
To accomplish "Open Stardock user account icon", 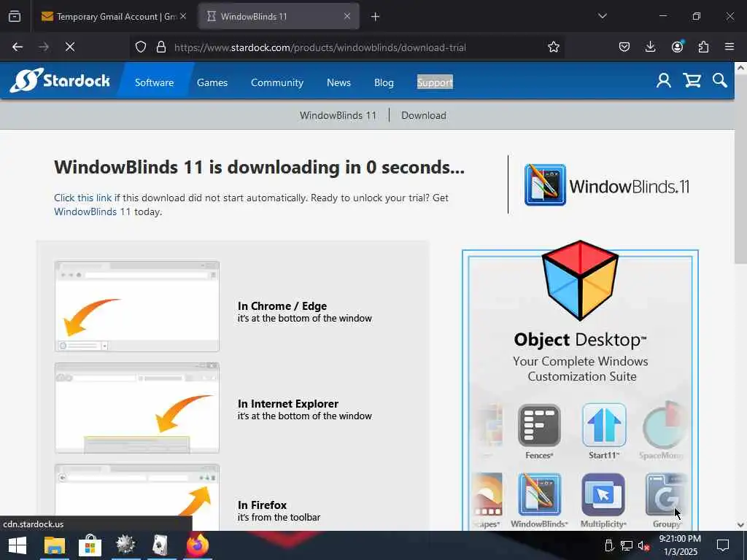I will [x=664, y=80].
